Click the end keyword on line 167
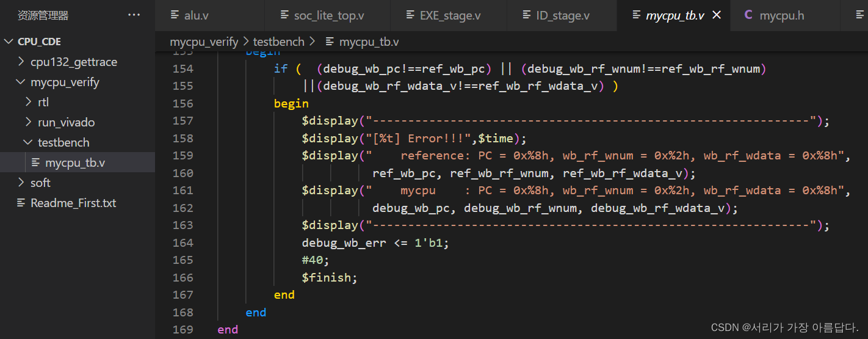The height and width of the screenshot is (339, 868). click(284, 294)
